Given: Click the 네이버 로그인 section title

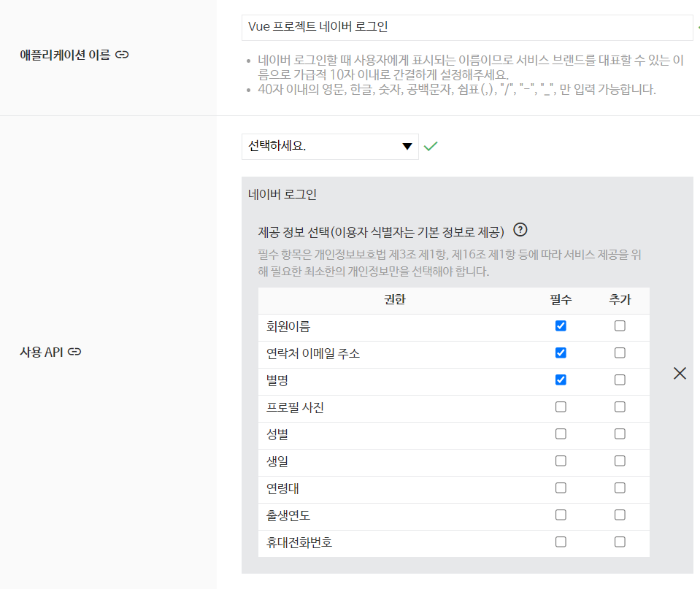Looking at the screenshot, I should 282,195.
